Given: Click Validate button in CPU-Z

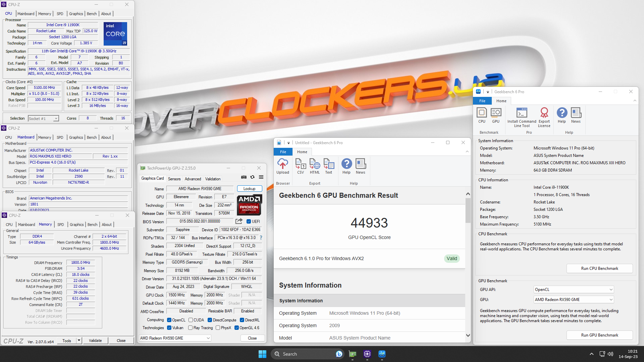Looking at the screenshot, I should click(x=95, y=341).
